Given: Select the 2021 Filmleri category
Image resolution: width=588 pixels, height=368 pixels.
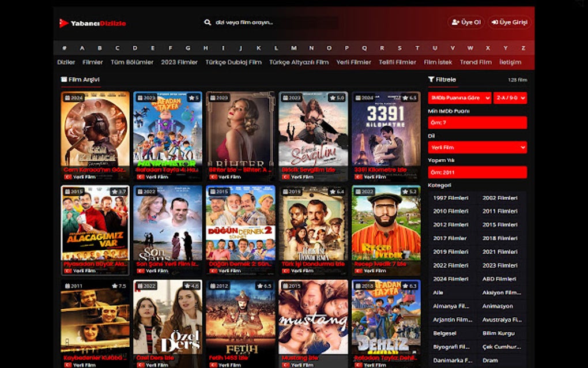Looking at the screenshot, I should tap(500, 252).
